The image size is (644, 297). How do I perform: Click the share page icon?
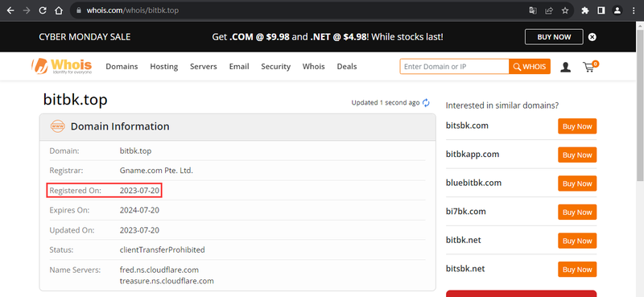tap(549, 10)
